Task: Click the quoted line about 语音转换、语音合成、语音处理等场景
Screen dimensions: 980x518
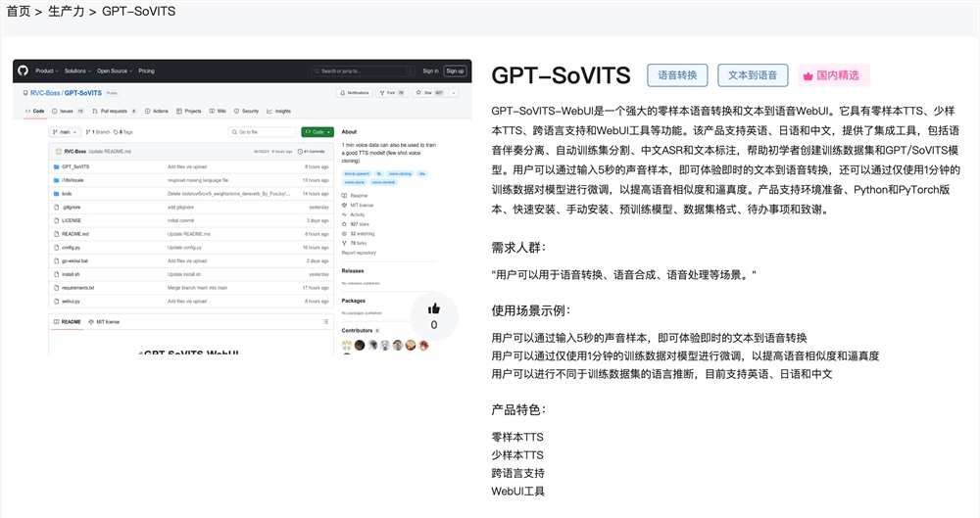Action: pos(623,275)
